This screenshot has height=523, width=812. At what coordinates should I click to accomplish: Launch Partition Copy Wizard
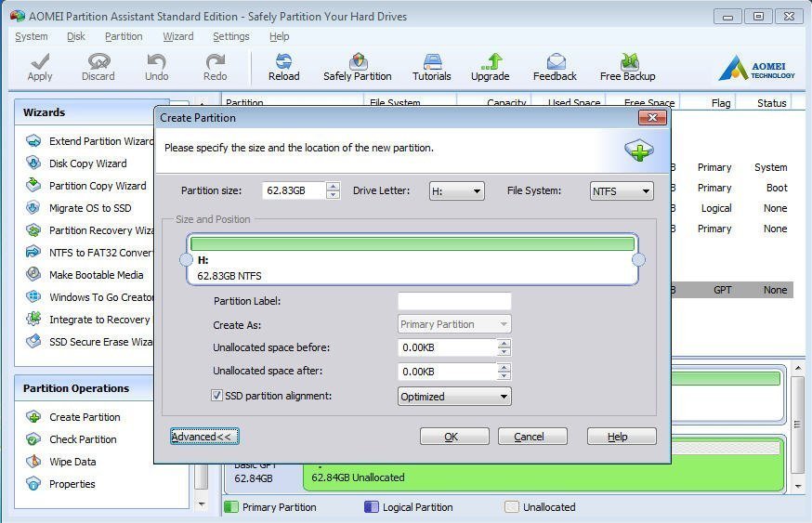tap(86, 186)
